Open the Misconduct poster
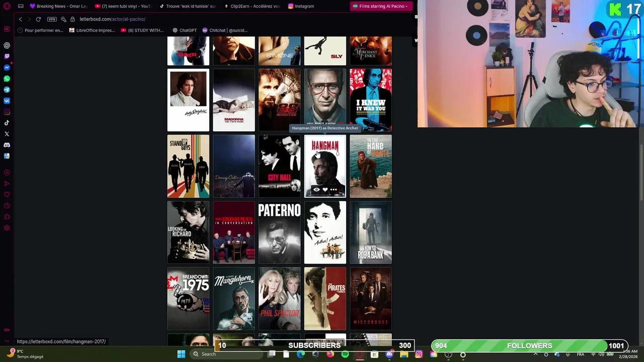Viewport: 644px width, 362px height. tap(371, 299)
